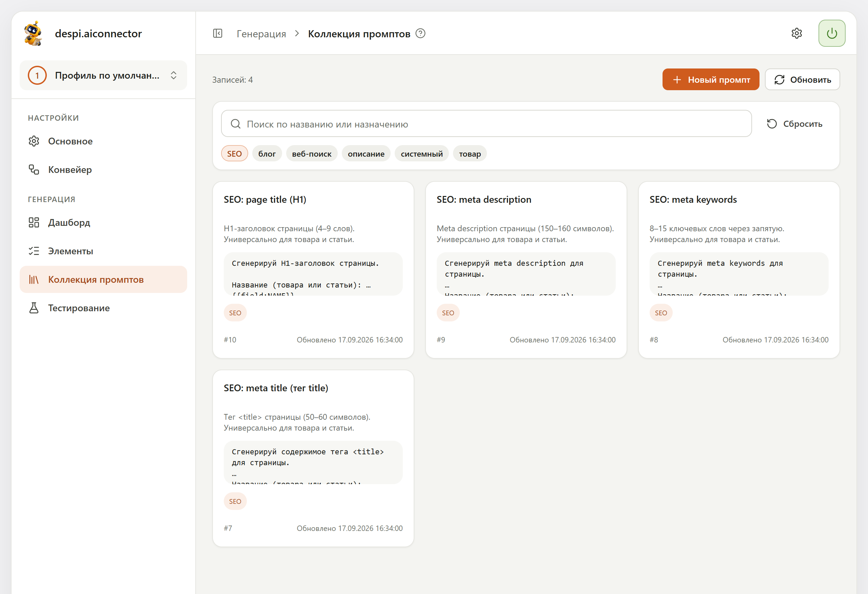Click the #8 card identifier
Image resolution: width=868 pixels, height=594 pixels.
pyautogui.click(x=654, y=340)
